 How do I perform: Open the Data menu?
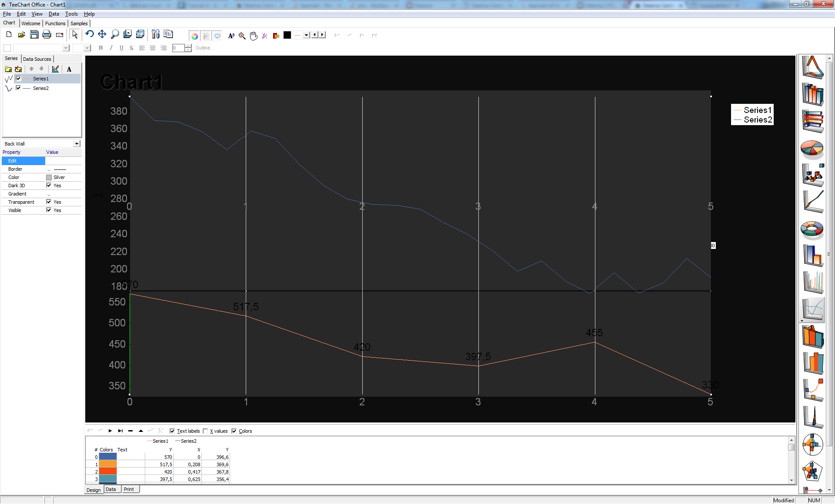[x=53, y=14]
